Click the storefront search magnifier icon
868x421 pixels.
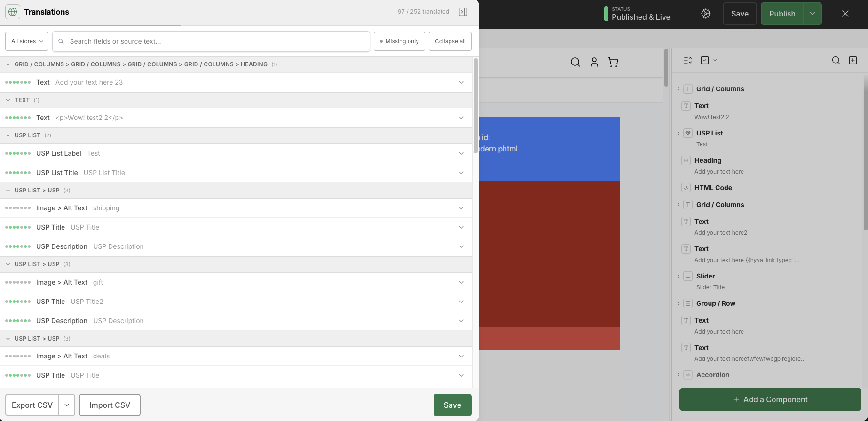coord(576,62)
